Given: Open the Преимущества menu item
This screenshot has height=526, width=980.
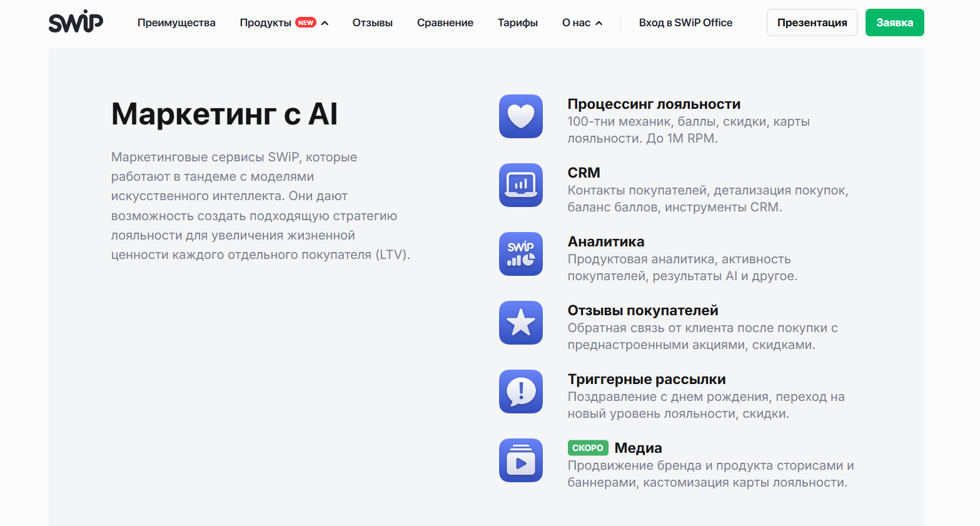Looking at the screenshot, I should tap(176, 23).
